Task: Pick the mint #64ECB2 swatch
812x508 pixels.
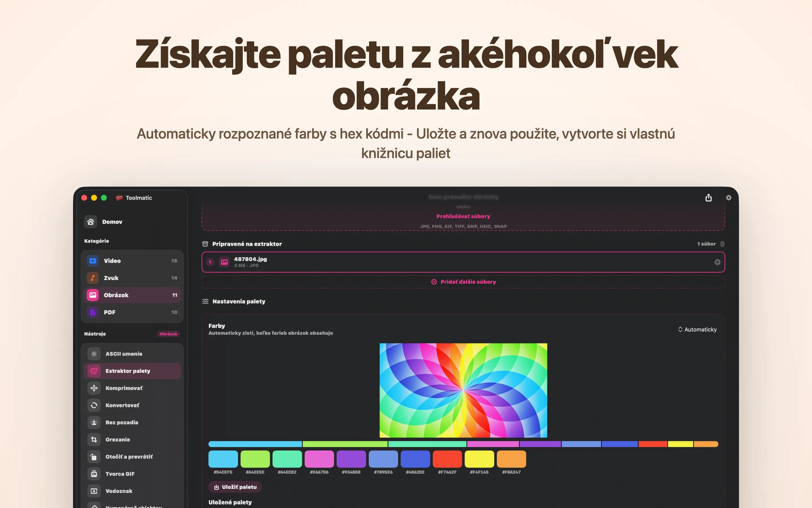Action: pos(287,459)
